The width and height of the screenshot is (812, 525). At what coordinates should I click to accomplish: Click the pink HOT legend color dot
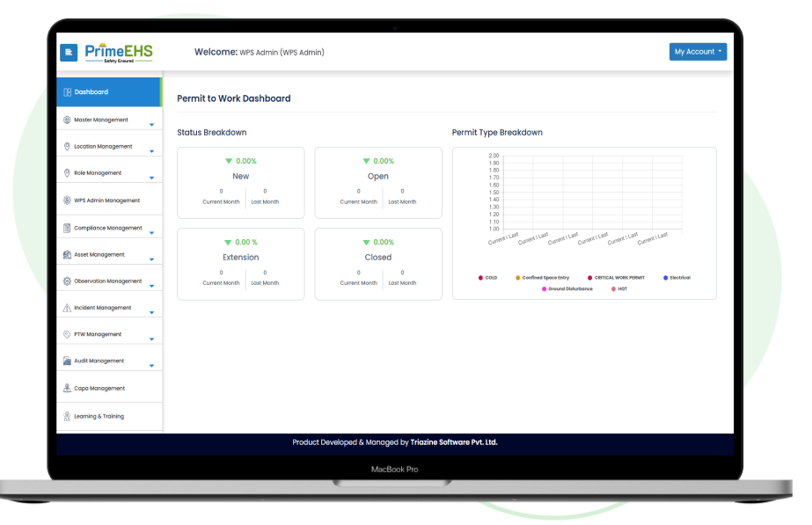pyautogui.click(x=613, y=288)
